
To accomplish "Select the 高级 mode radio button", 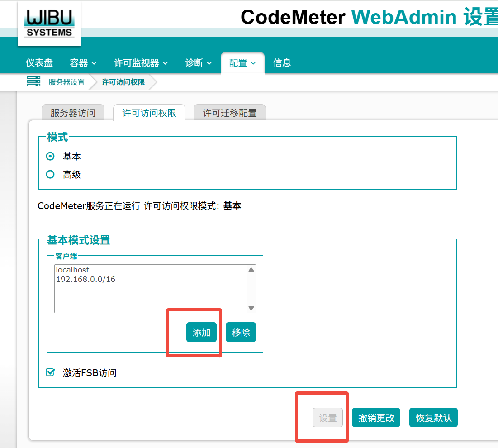I will [x=50, y=174].
